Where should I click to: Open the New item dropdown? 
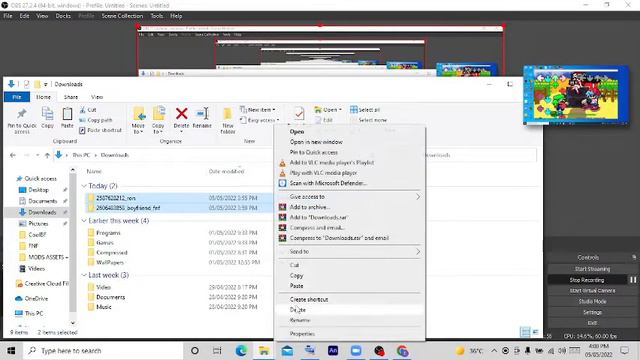point(258,110)
